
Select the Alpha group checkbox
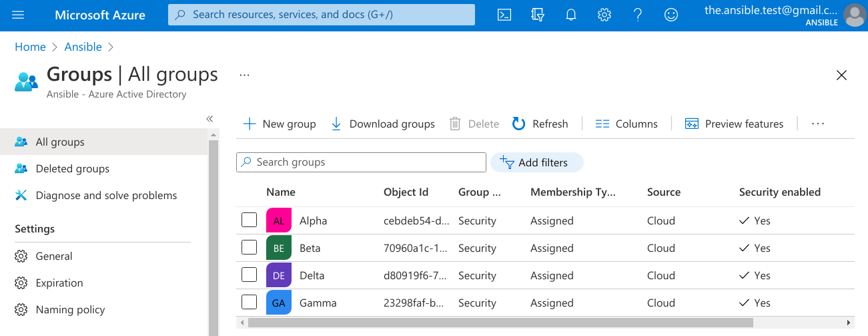pyautogui.click(x=249, y=220)
